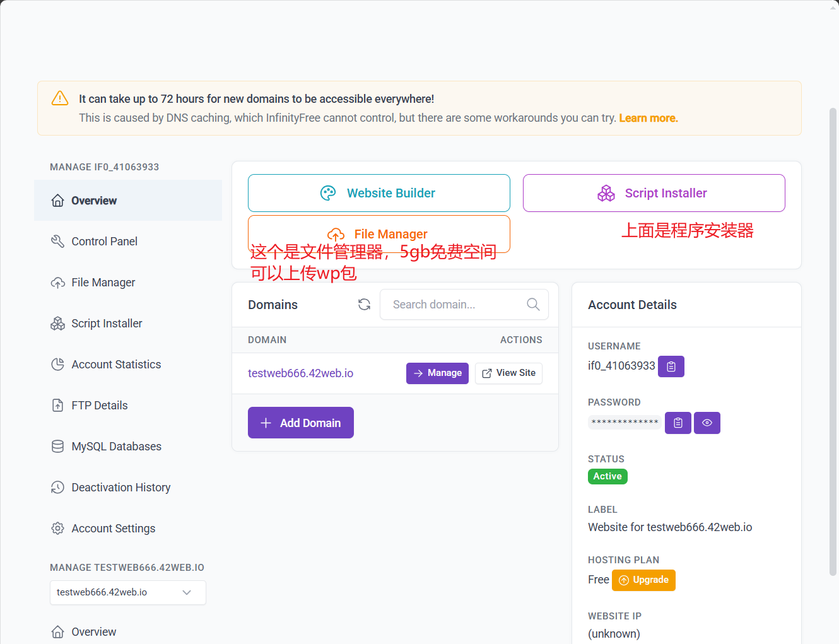
Task: Click the Account Settings gear icon
Action: pyautogui.click(x=57, y=529)
